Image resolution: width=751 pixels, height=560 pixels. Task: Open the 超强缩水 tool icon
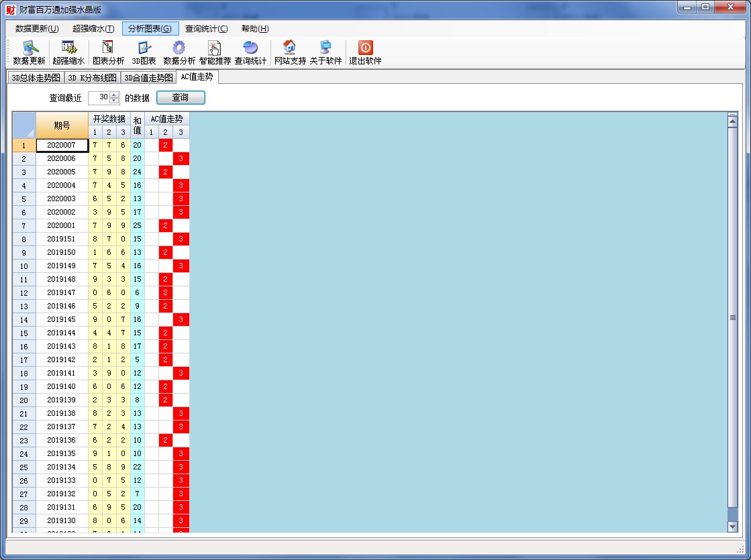click(68, 48)
